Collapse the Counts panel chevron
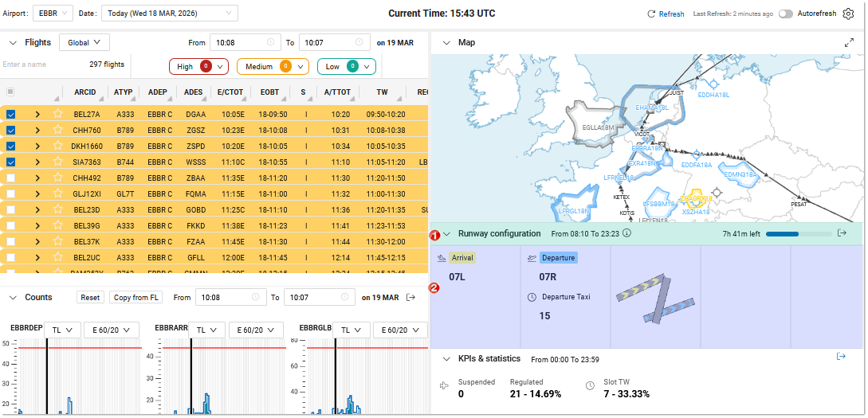Image resolution: width=868 pixels, height=418 pixels. (12, 298)
